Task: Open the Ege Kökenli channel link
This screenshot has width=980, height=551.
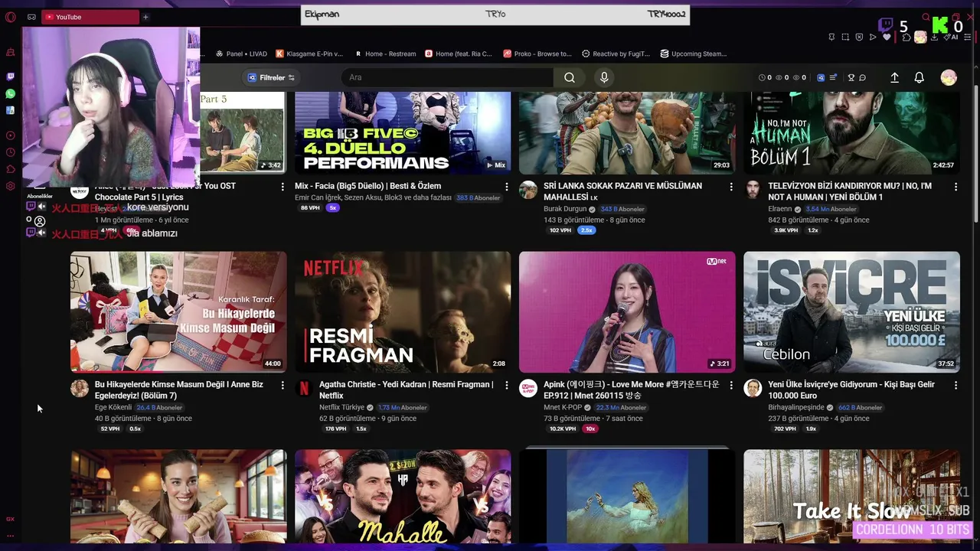Action: [113, 407]
